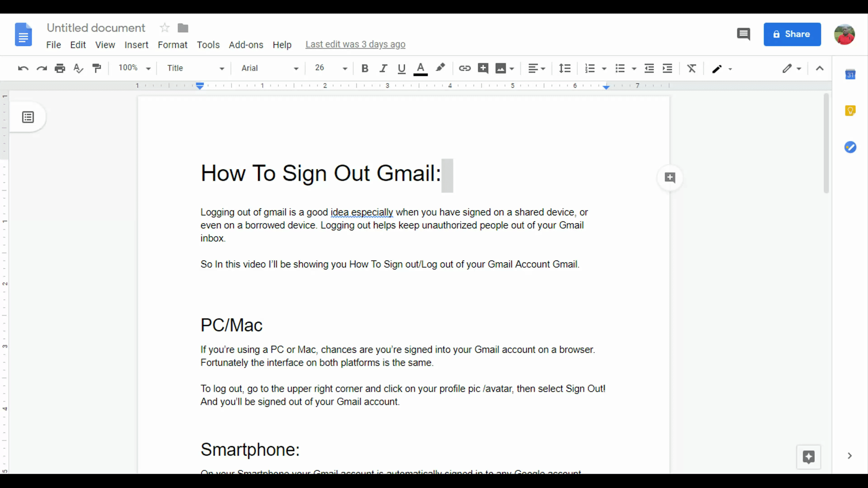Click the Explore button at bottom right
868x488 pixels.
(x=808, y=457)
